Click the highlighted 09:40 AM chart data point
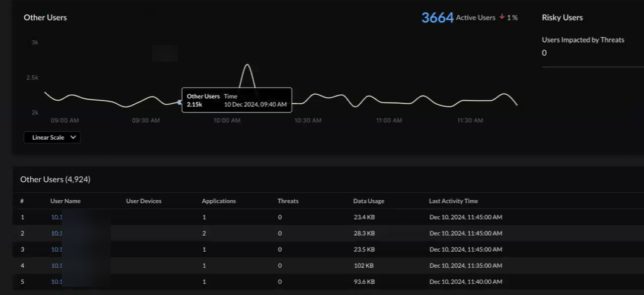The width and height of the screenshot is (644, 295). [180, 102]
